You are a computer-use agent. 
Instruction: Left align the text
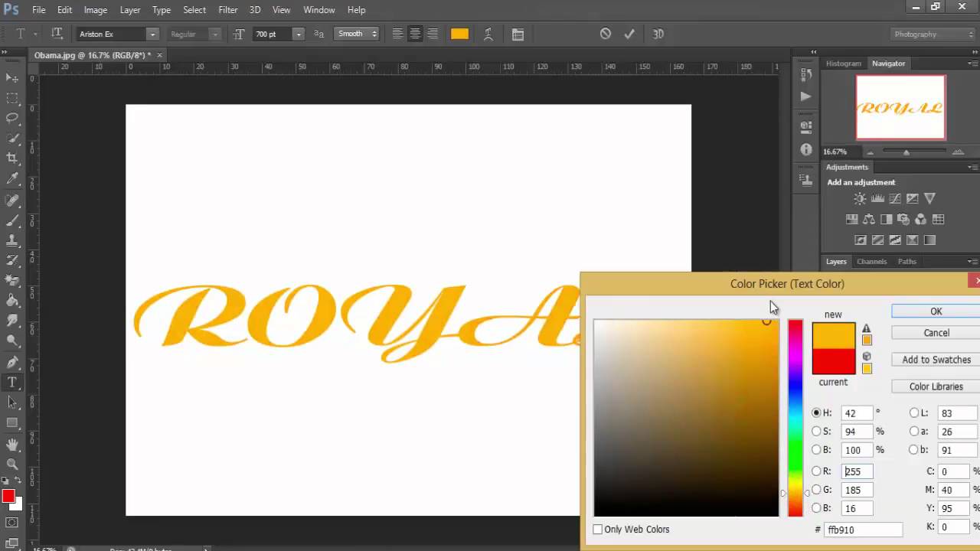point(397,34)
